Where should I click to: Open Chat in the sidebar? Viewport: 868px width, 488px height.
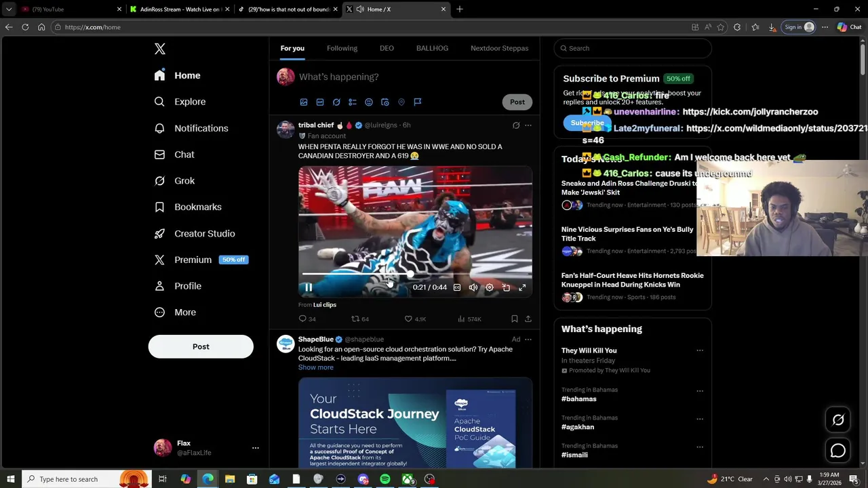click(174, 155)
